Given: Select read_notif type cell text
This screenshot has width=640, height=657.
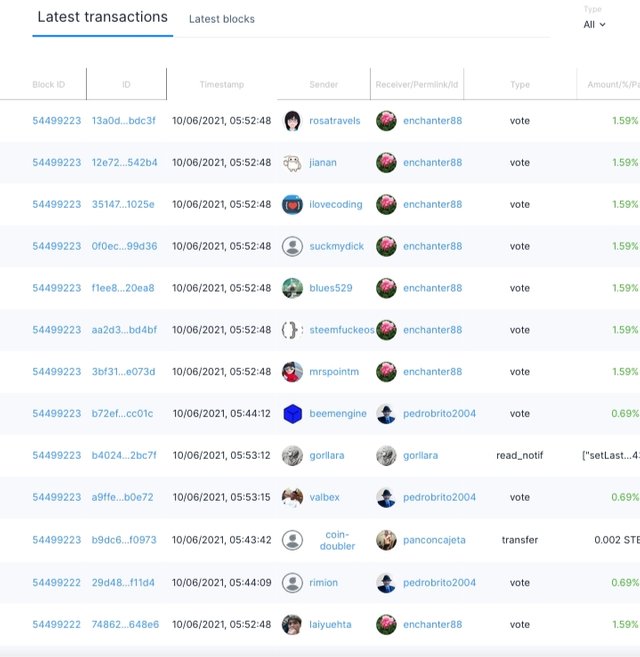Looking at the screenshot, I should point(520,455).
